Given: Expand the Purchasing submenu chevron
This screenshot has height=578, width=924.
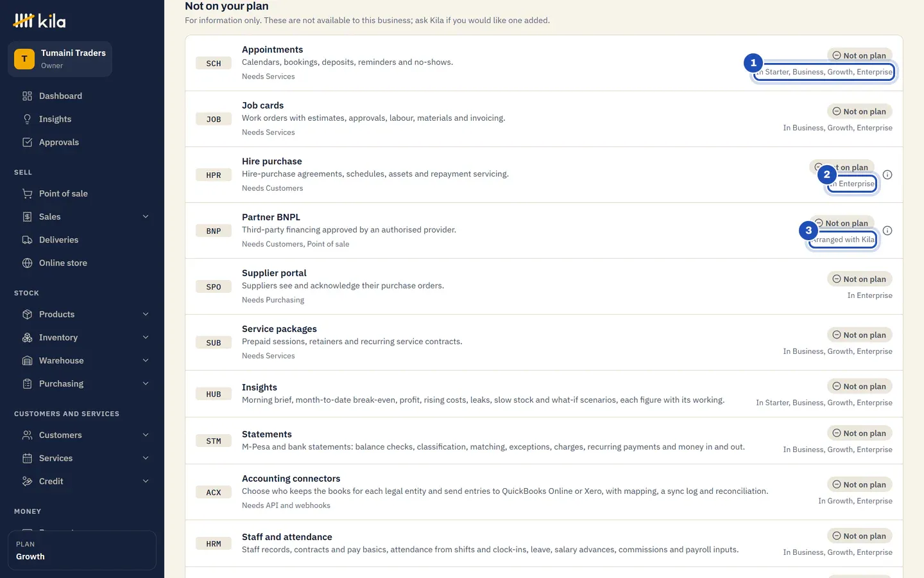Looking at the screenshot, I should click(146, 384).
